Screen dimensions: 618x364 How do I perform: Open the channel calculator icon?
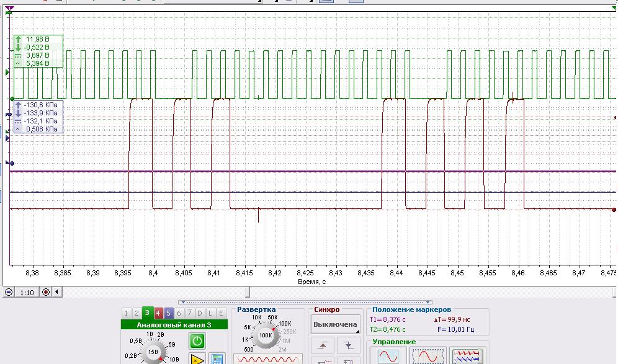[x=217, y=359]
